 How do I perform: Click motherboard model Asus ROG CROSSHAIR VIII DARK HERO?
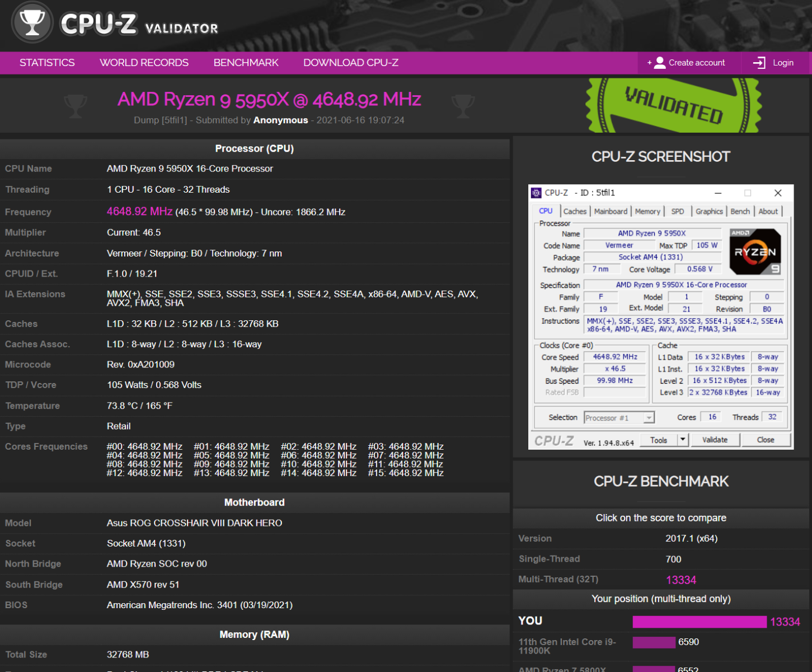pos(194,523)
